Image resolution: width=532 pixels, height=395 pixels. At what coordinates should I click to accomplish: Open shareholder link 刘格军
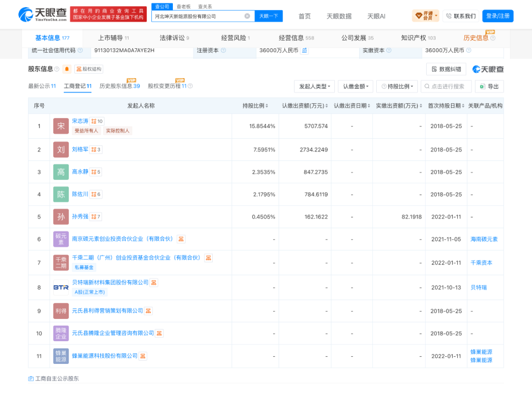(80, 149)
